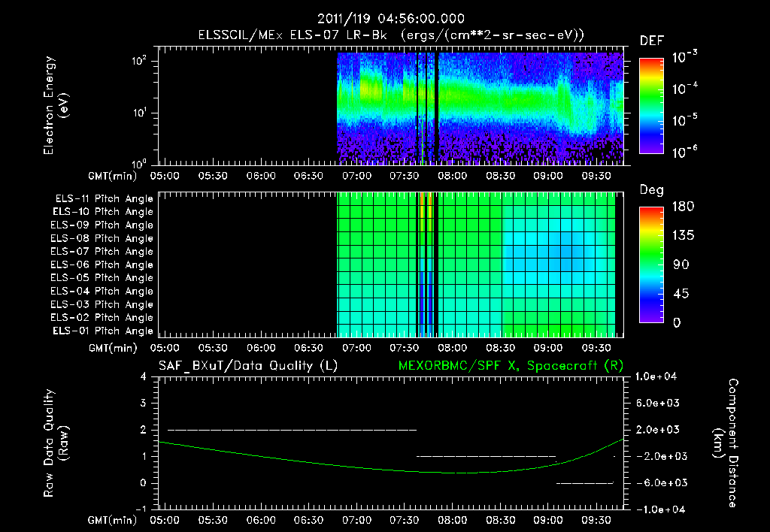Click the 3 tick on Raw Data Quality axis
The width and height of the screenshot is (770, 532).
[x=144, y=404]
